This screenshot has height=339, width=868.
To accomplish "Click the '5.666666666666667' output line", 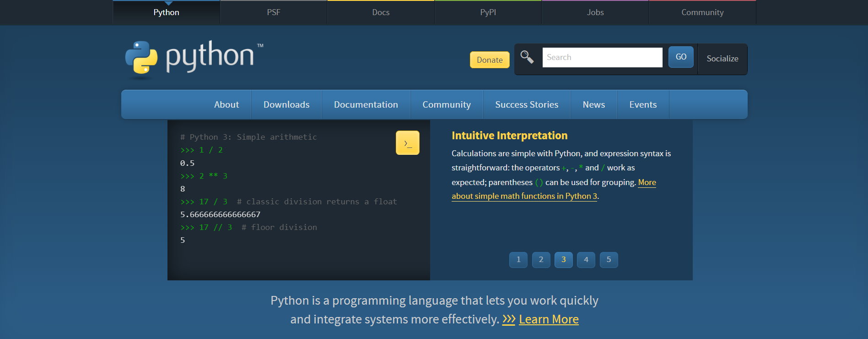I will 220,214.
